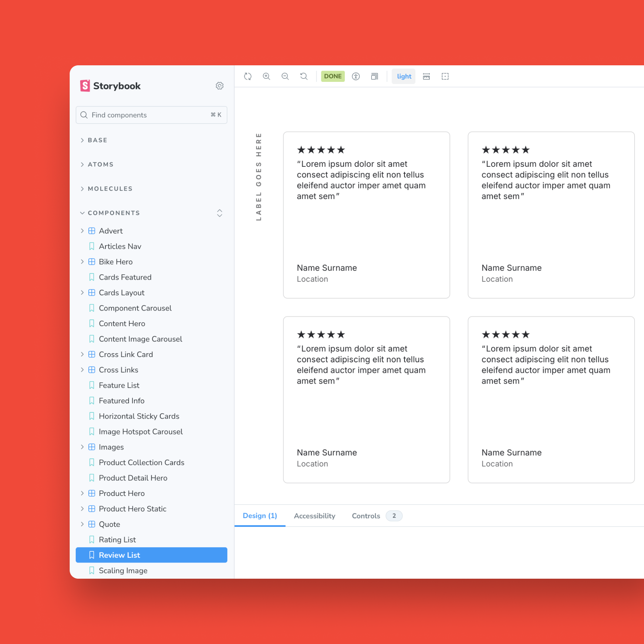Screen dimensions: 644x644
Task: Open the Product Detail Hero story
Action: pyautogui.click(x=133, y=478)
